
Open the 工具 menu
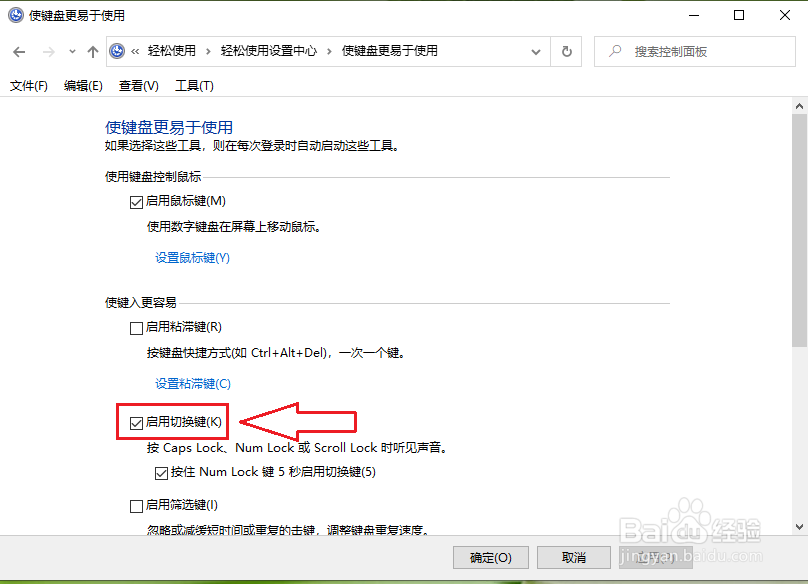click(x=194, y=85)
